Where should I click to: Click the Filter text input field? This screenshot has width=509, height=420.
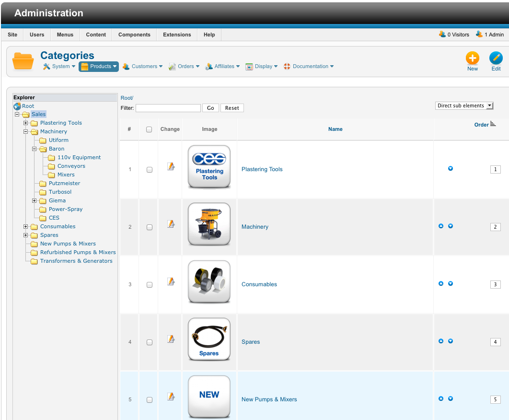[x=168, y=108]
